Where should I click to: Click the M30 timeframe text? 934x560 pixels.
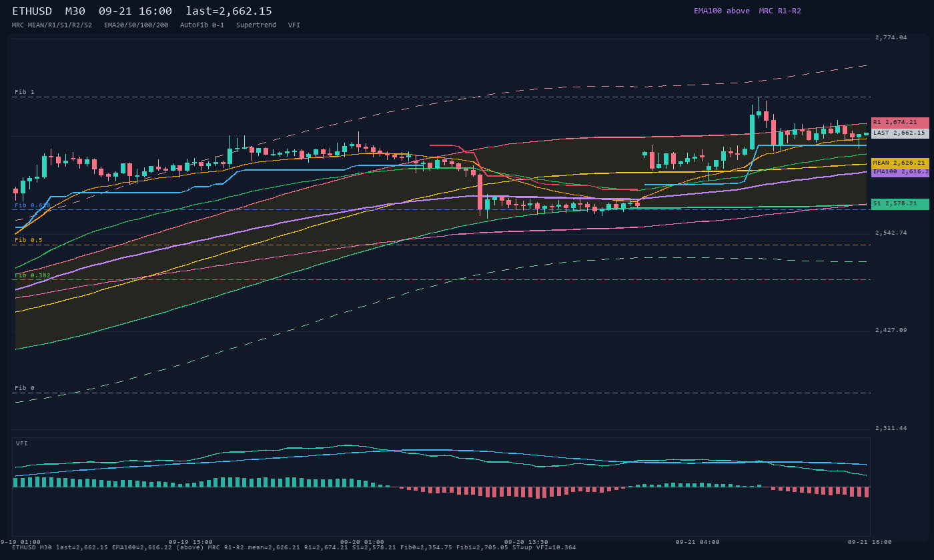(x=75, y=11)
